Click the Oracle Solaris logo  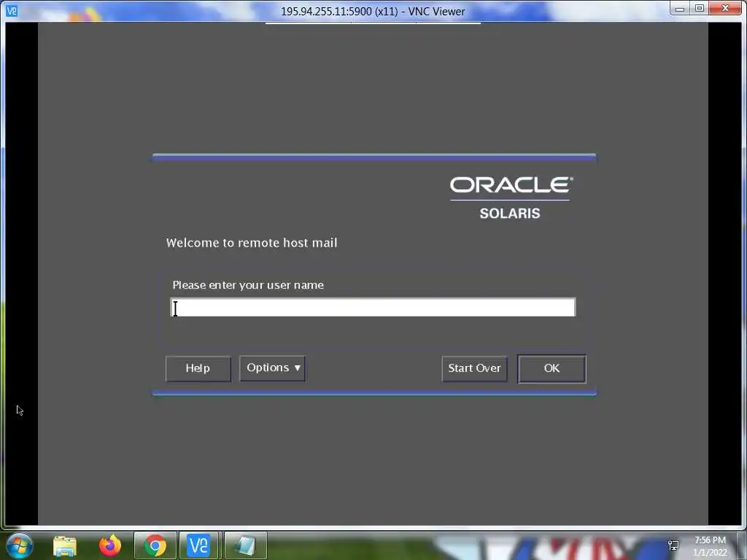coord(510,198)
